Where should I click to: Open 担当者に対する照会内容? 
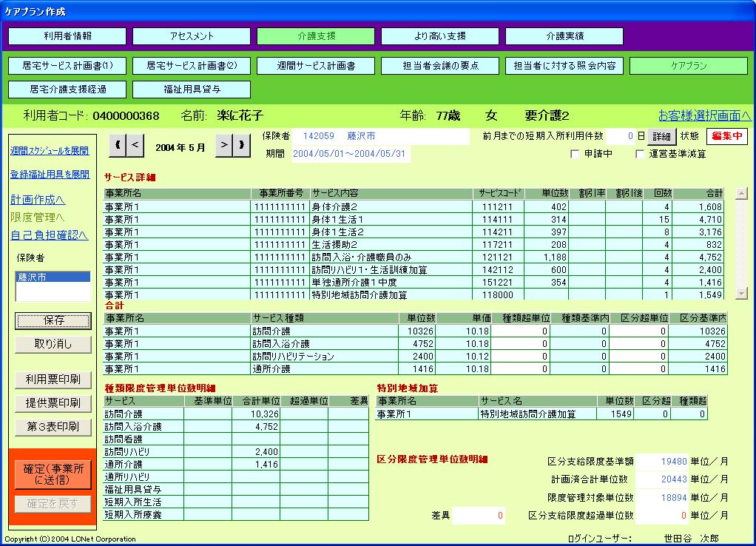564,66
